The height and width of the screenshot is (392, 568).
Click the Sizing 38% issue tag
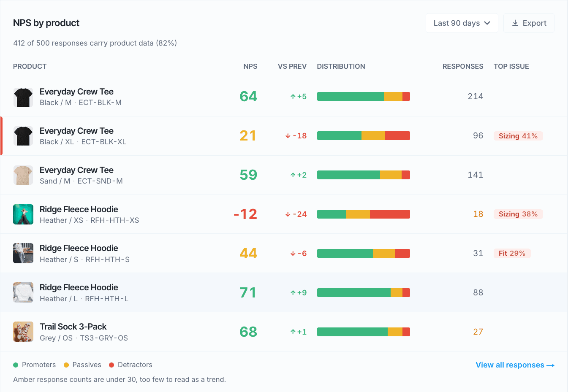(518, 214)
